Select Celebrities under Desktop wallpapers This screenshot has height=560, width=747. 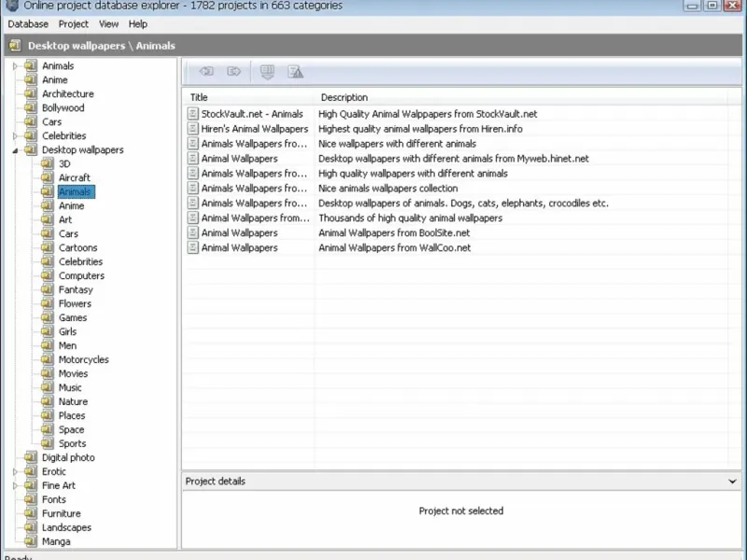coord(80,261)
